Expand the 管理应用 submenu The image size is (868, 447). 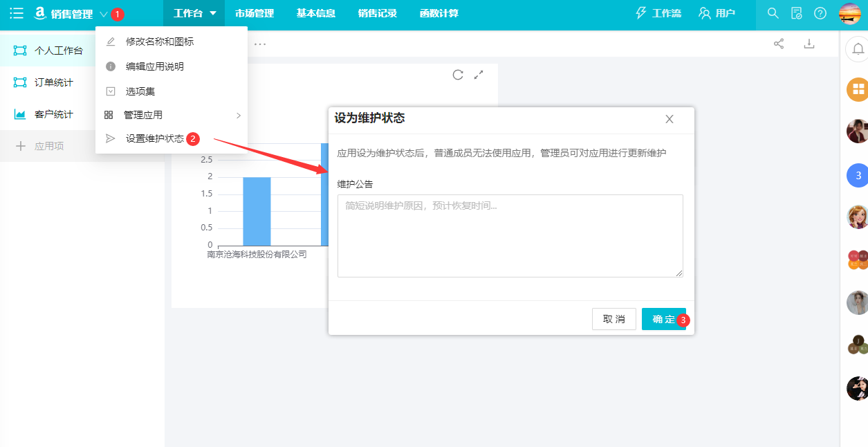[172, 115]
